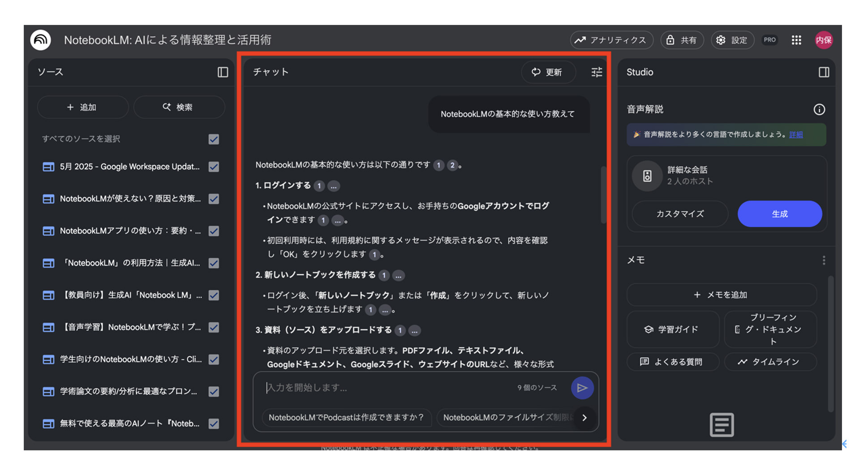868x476 pixels.
Task: Click the note document icon in the Studio panel
Action: [x=722, y=424]
